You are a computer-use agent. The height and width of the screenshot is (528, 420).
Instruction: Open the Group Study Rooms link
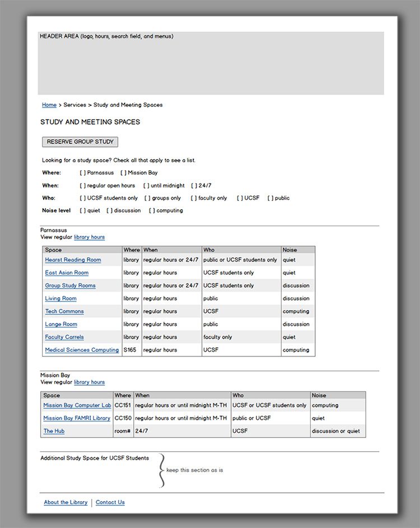pos(70,286)
